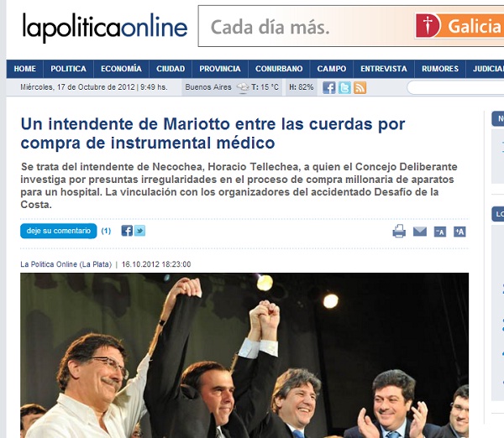Open the ECONOMÍA section

[121, 69]
